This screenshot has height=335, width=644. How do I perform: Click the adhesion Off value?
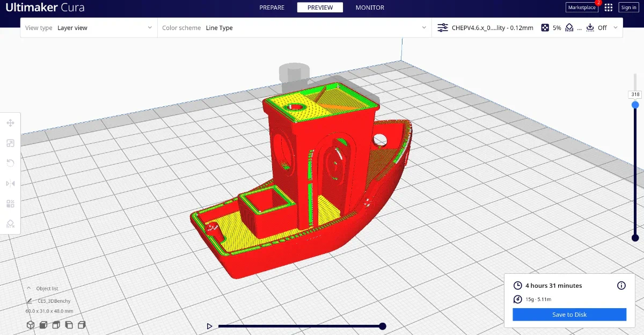point(603,28)
